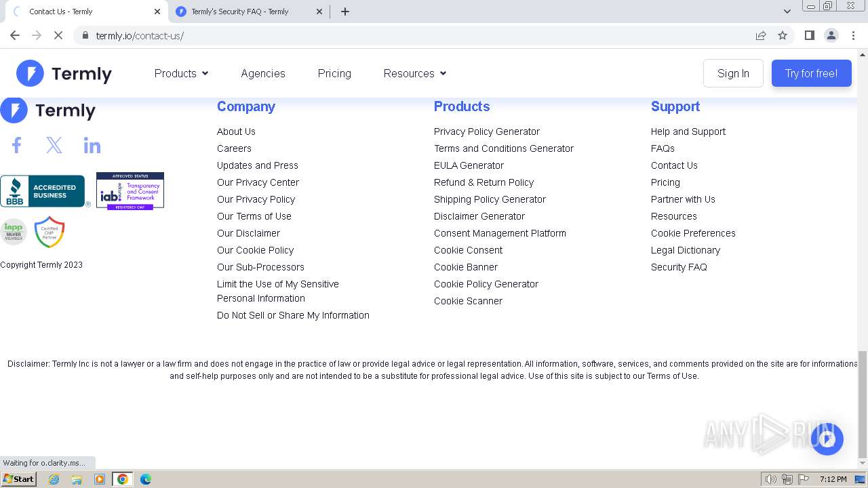
Task: Click the IAB Transparency and Consent Framework badge
Action: [130, 191]
